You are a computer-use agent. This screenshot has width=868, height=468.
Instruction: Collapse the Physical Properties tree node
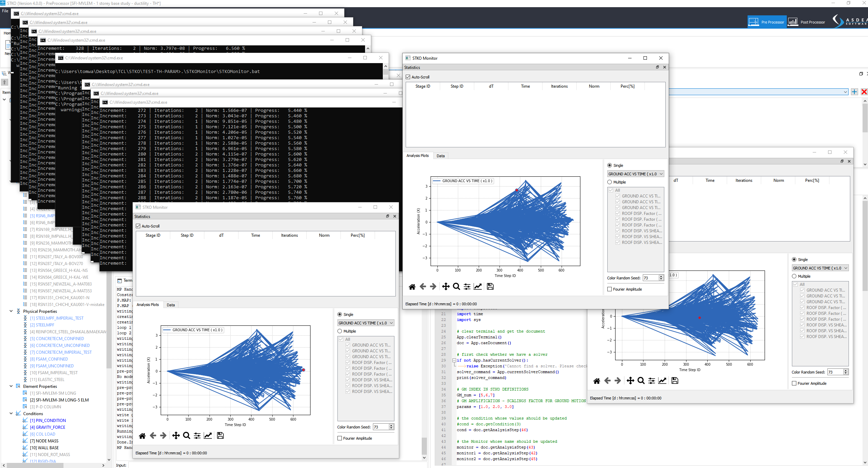coord(11,311)
